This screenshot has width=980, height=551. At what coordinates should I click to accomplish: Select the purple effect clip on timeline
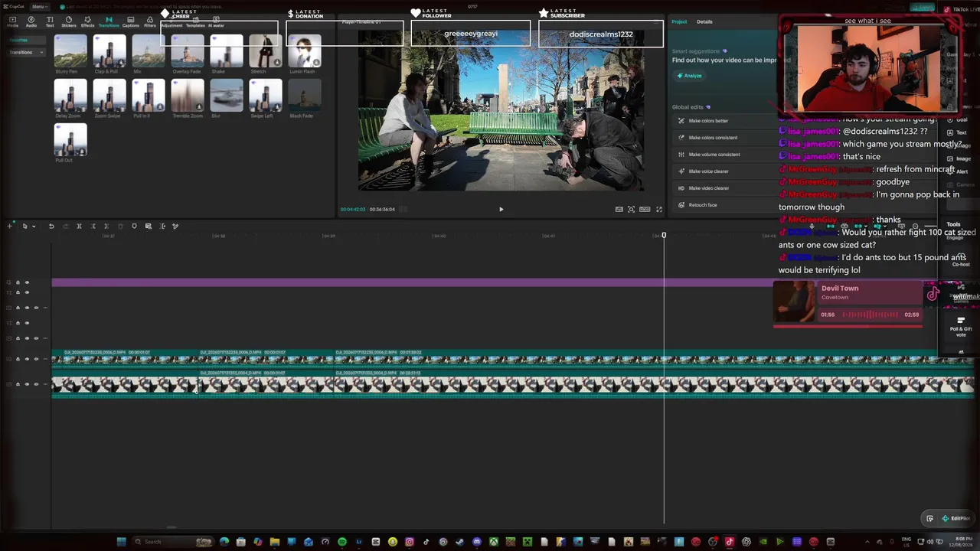413,282
